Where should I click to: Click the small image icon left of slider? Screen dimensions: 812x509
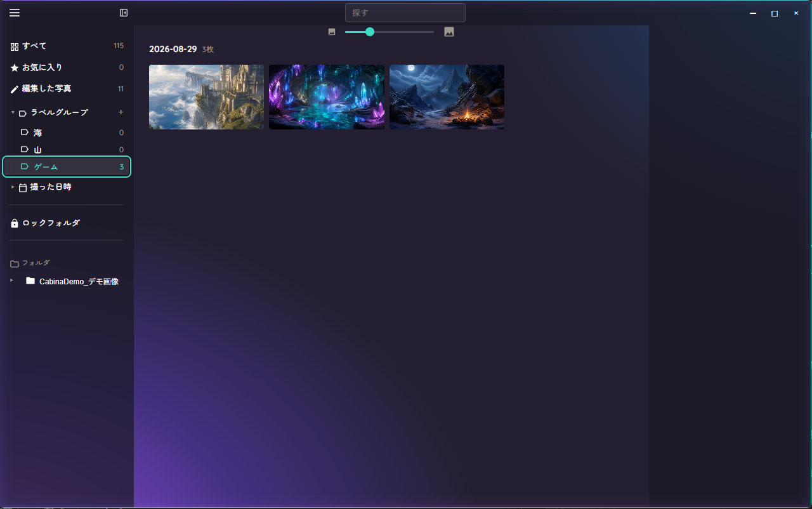332,32
